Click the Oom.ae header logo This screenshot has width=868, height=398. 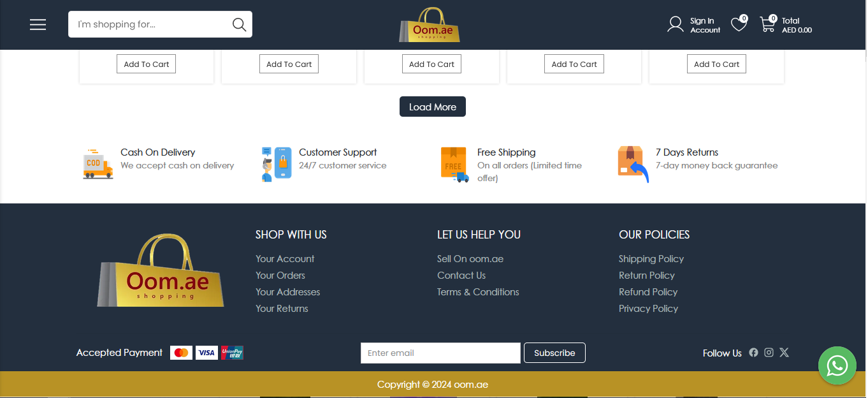pyautogui.click(x=430, y=26)
